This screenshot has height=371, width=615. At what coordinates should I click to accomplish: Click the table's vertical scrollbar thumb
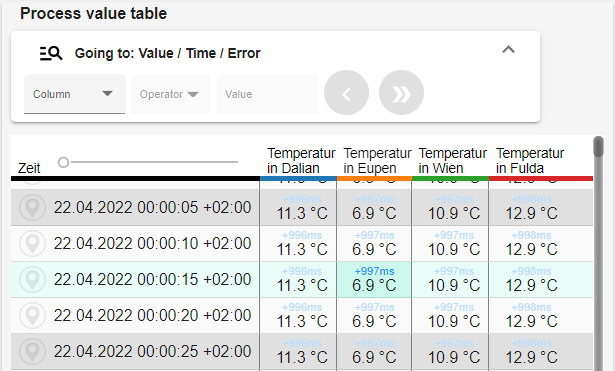pos(598,147)
